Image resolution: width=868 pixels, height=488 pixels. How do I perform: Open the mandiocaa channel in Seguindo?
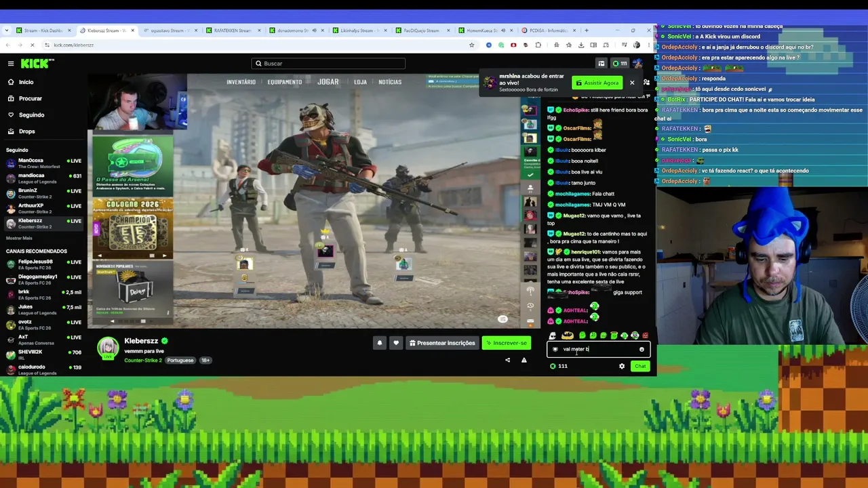tap(43, 178)
